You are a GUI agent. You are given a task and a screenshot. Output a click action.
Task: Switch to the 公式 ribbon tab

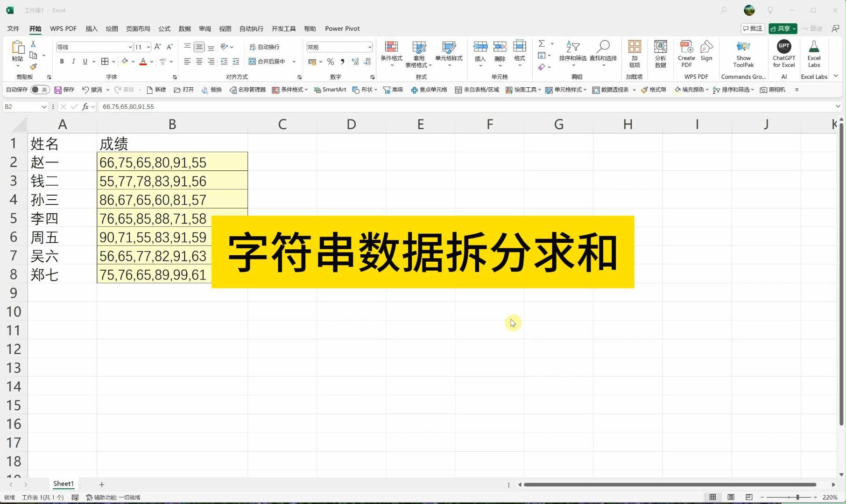click(164, 28)
